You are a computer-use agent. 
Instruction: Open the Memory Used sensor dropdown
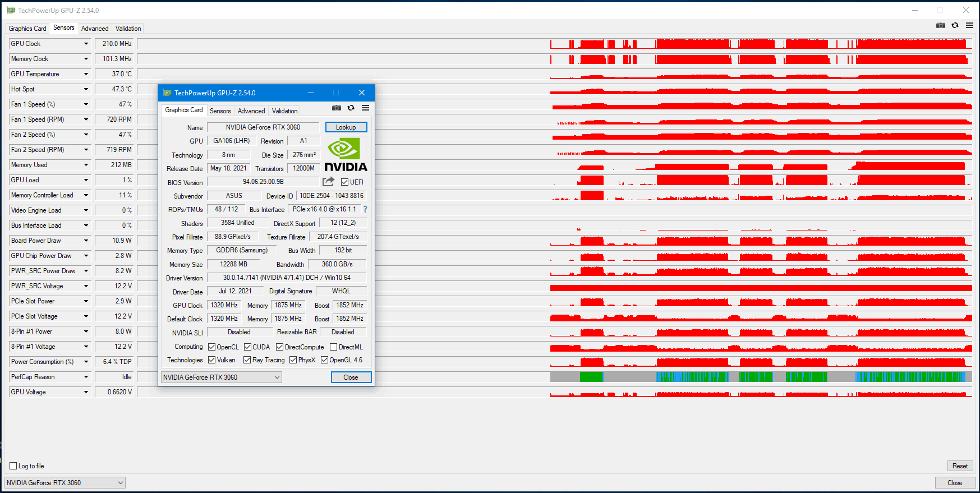point(86,165)
